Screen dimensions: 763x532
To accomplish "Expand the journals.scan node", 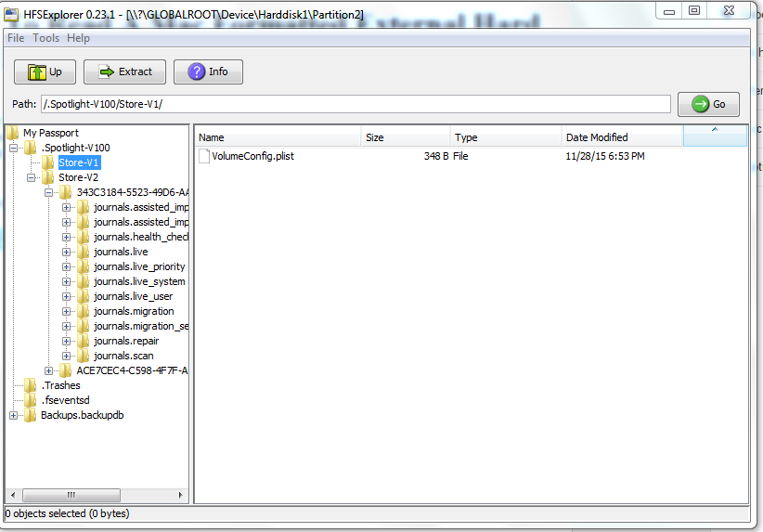I will coord(66,357).
